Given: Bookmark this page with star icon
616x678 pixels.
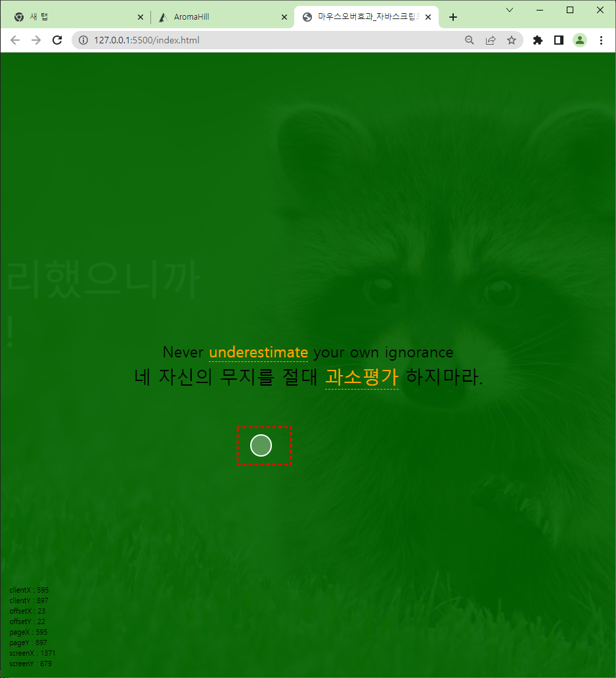Looking at the screenshot, I should [512, 40].
